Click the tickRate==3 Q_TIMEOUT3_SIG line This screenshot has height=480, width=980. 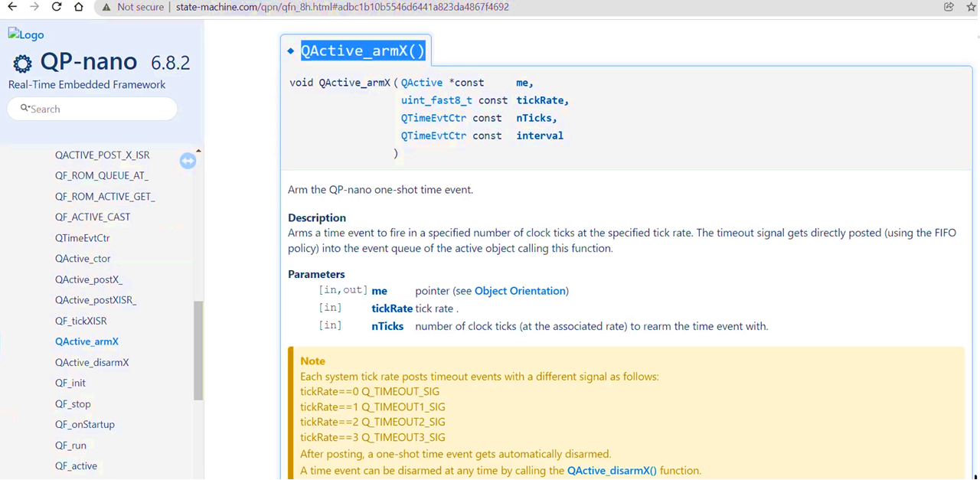(373, 438)
